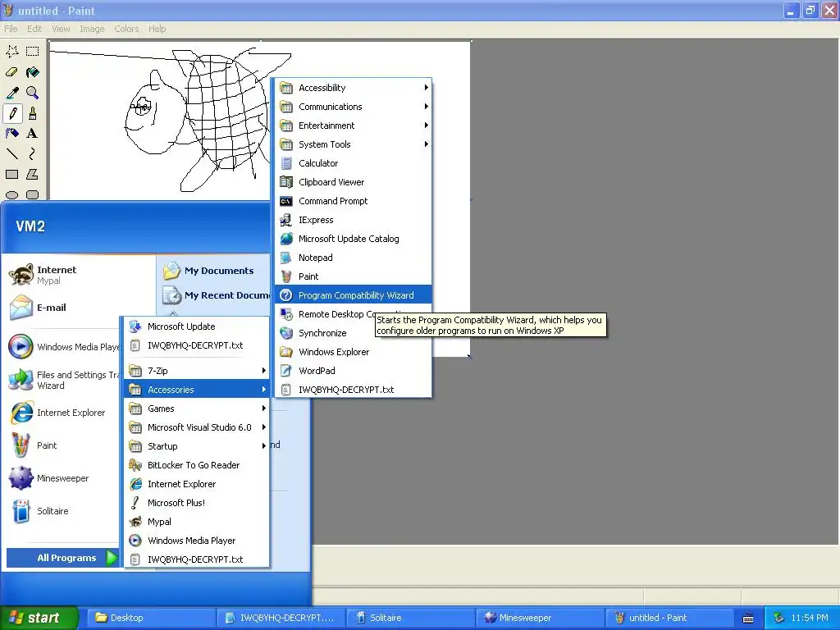
Task: Open the Image menu in Paint
Action: click(x=92, y=29)
